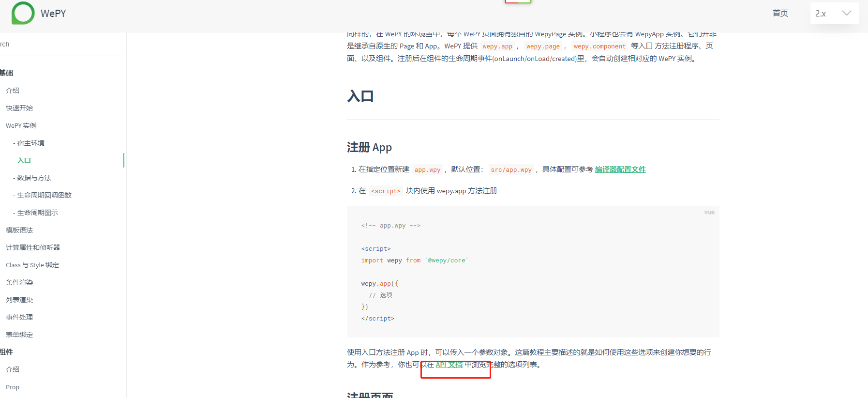
Task: Click the src/app.wpy inline code
Action: click(x=511, y=170)
